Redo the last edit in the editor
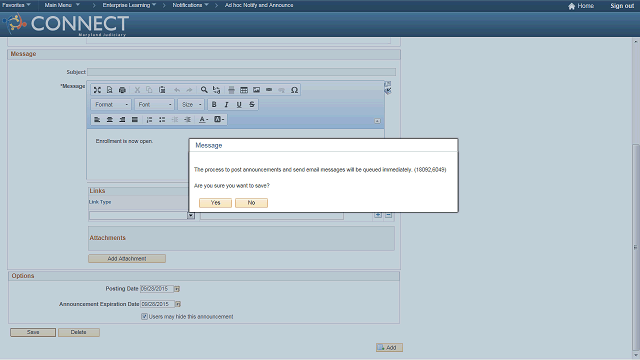The width and height of the screenshot is (640, 360). click(x=189, y=90)
